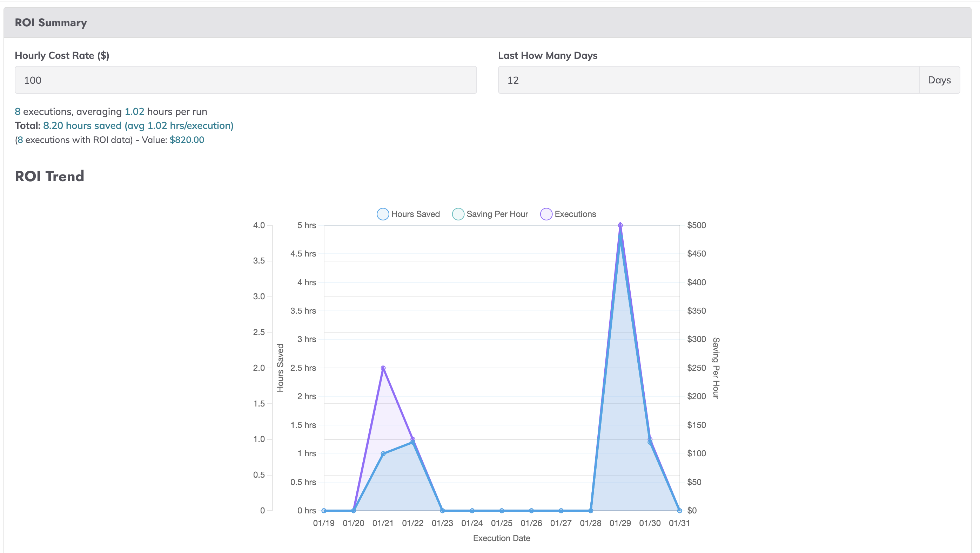Click the Execution Date axis title
This screenshot has width=980, height=553.
click(502, 538)
